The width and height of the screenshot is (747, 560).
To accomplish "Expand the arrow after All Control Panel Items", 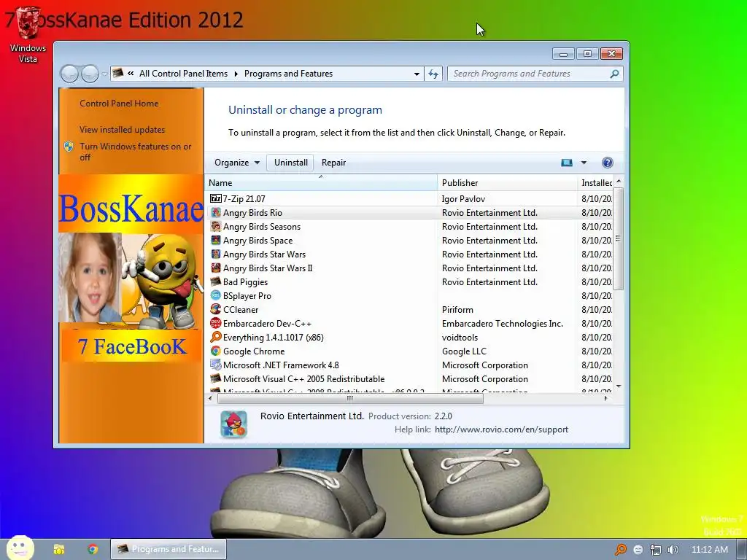I will 236,74.
